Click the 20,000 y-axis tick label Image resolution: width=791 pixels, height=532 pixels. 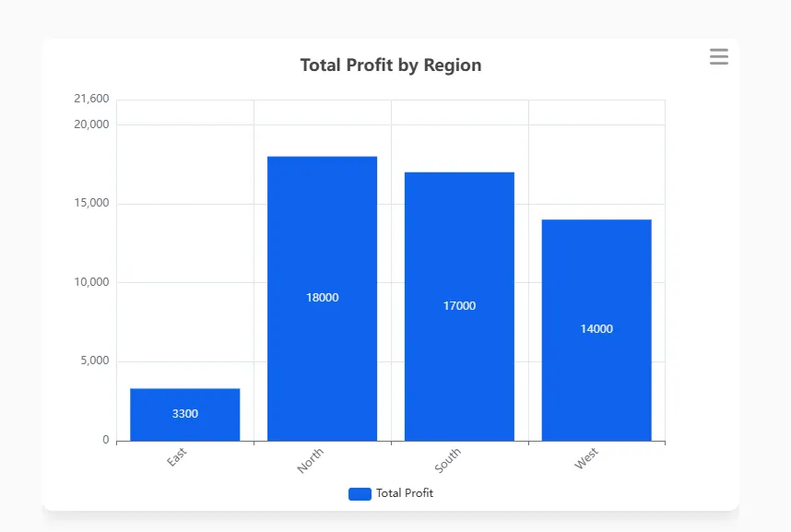pyautogui.click(x=91, y=124)
